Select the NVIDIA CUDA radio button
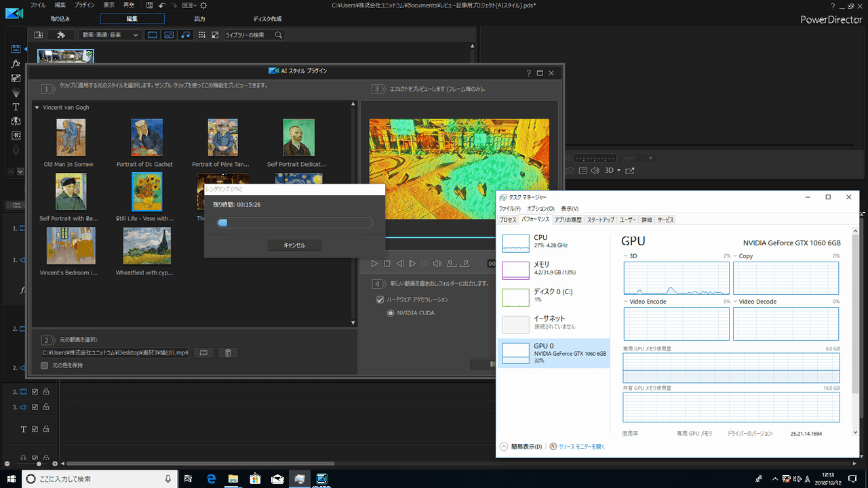 tap(391, 313)
